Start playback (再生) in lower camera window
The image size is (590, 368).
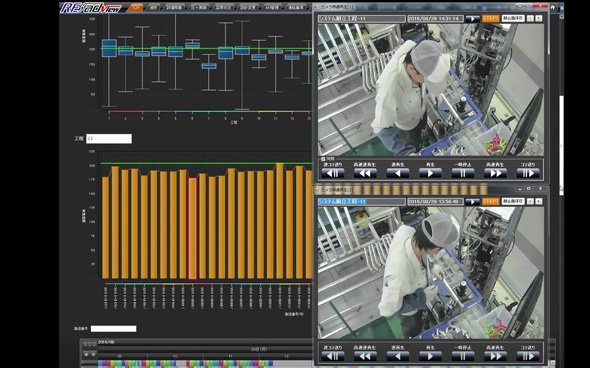[430, 356]
